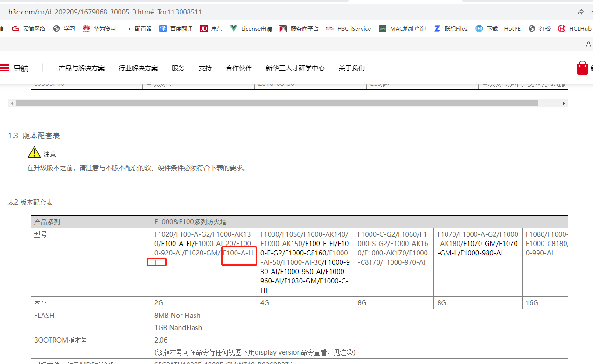The width and height of the screenshot is (593, 364).
Task: Open the 红松 bookmark
Action: [x=539, y=28]
